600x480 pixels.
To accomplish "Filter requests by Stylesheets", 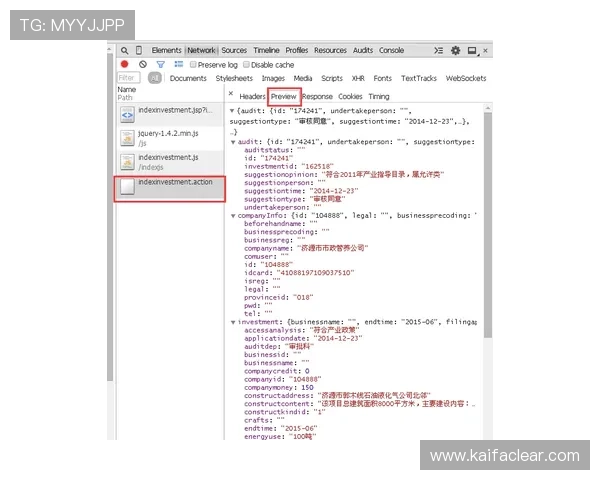I will click(x=234, y=78).
